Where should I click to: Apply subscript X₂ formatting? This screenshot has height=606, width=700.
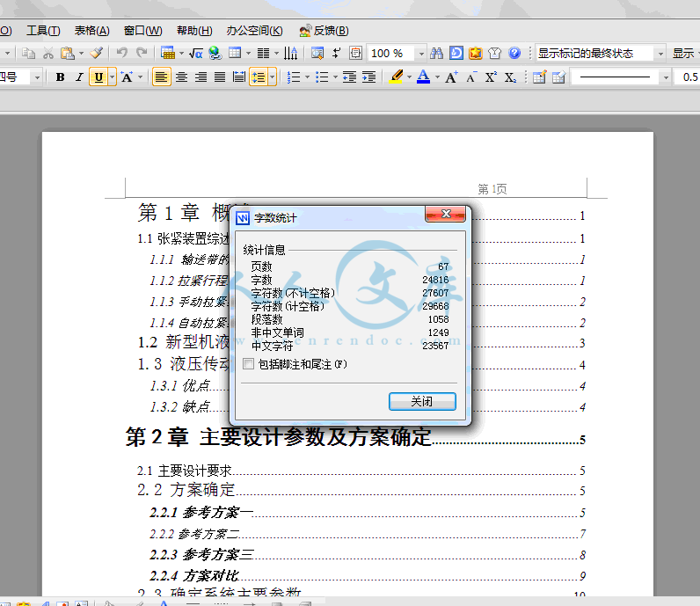coord(510,77)
